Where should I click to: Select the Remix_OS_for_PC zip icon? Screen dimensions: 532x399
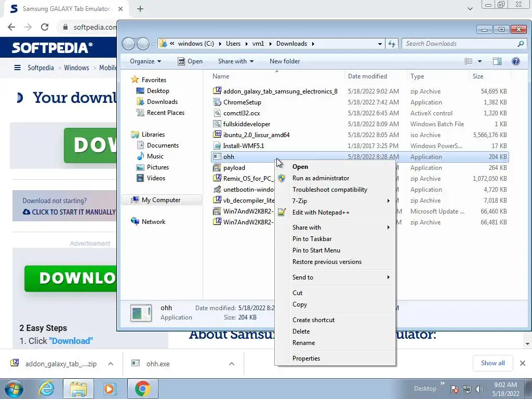(217, 178)
